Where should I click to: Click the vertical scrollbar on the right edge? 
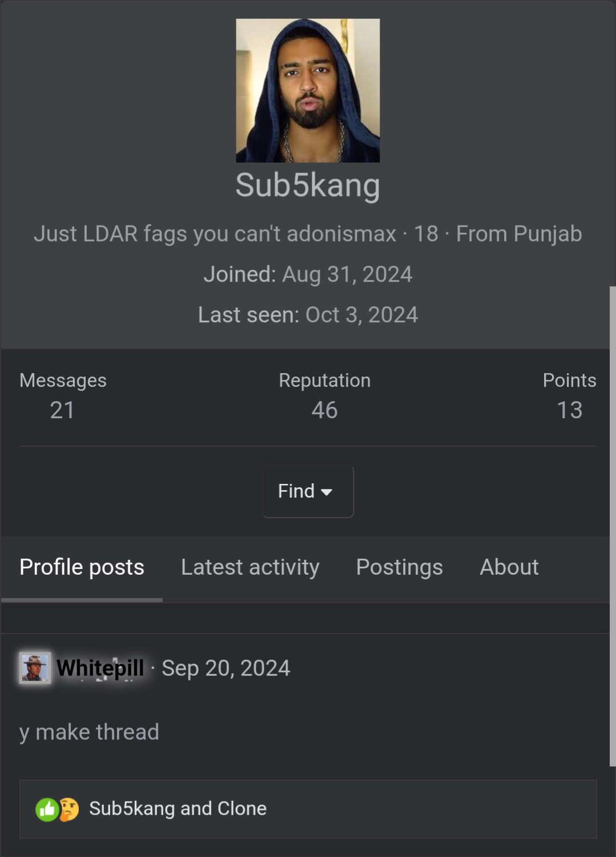click(613, 526)
